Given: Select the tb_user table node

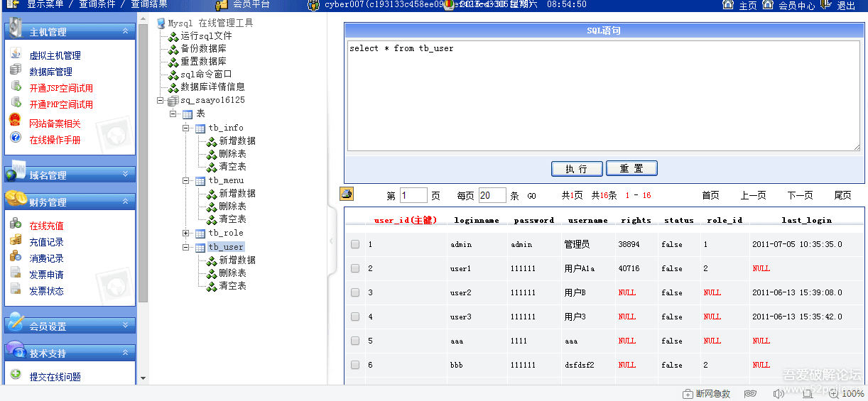Looking at the screenshot, I should [x=226, y=247].
